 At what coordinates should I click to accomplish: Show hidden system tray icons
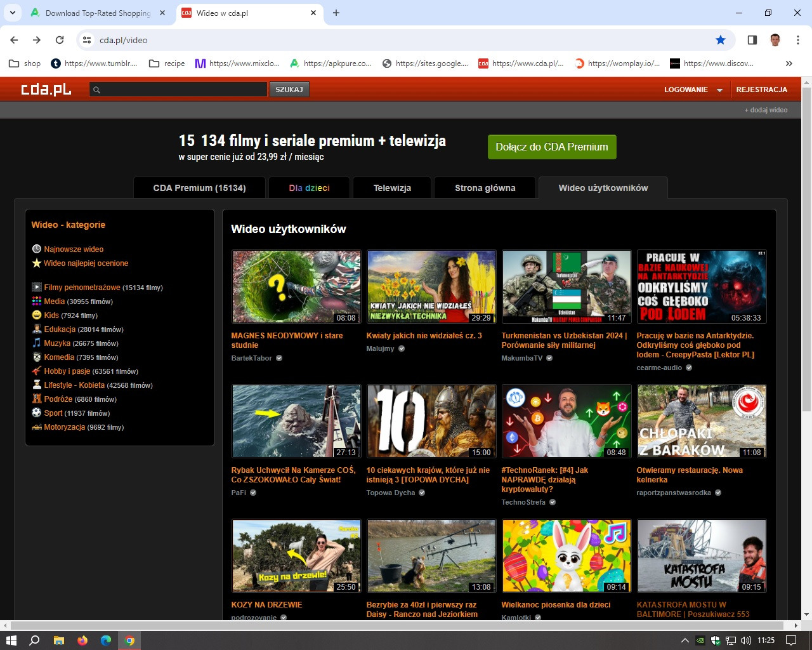coord(685,640)
